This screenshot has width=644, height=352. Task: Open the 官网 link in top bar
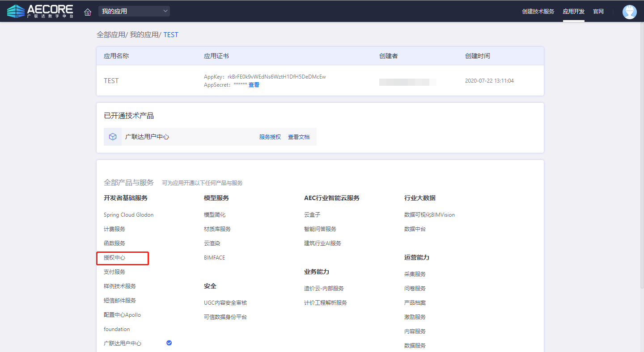coord(598,12)
